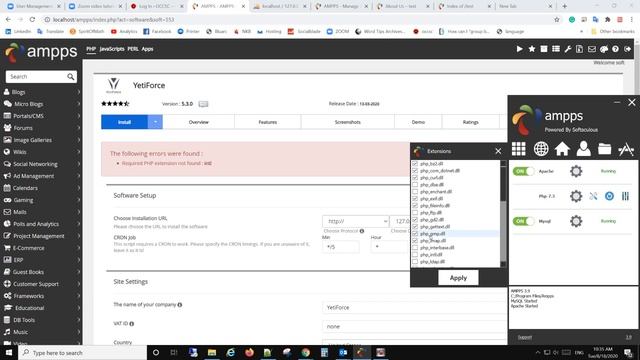
Task: Expand the Frameworks category
Action: 41,296
